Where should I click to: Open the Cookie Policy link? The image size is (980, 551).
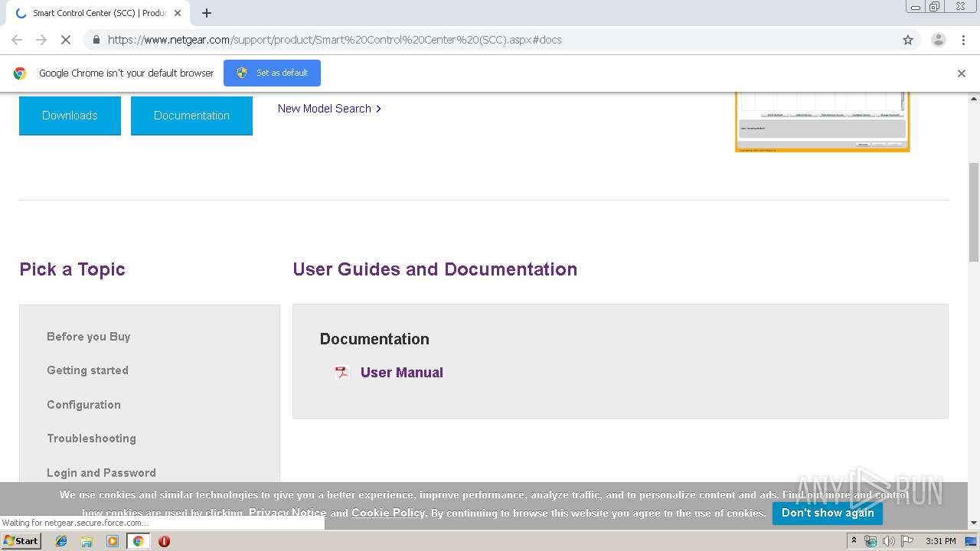point(388,513)
